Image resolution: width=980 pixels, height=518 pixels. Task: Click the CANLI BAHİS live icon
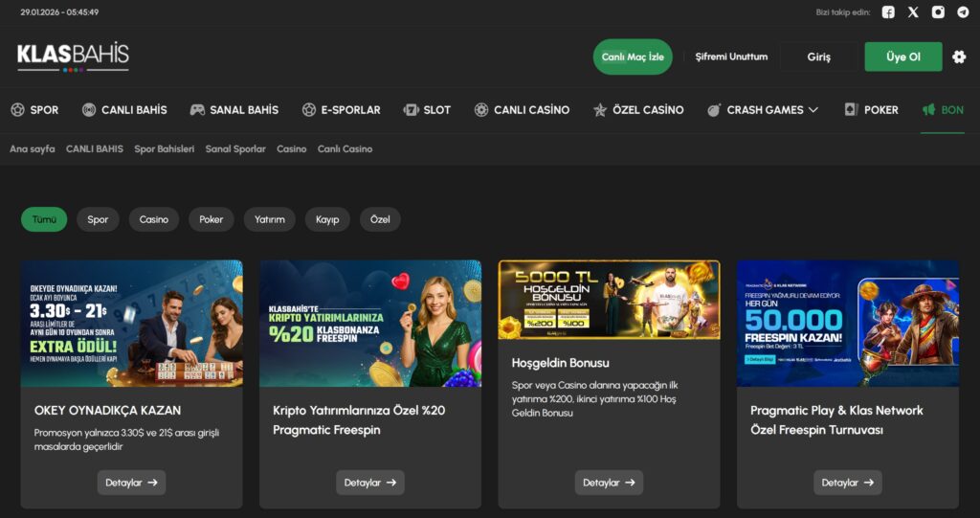89,110
